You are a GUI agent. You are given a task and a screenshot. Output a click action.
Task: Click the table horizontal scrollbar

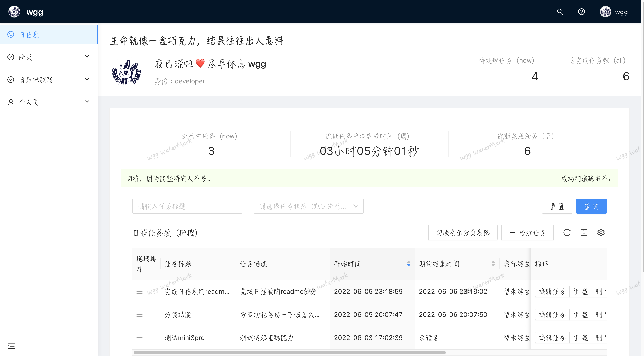289,352
